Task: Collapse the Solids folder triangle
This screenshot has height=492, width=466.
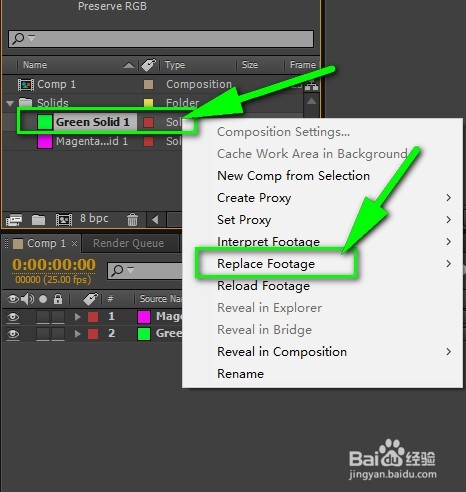Action: click(x=10, y=103)
